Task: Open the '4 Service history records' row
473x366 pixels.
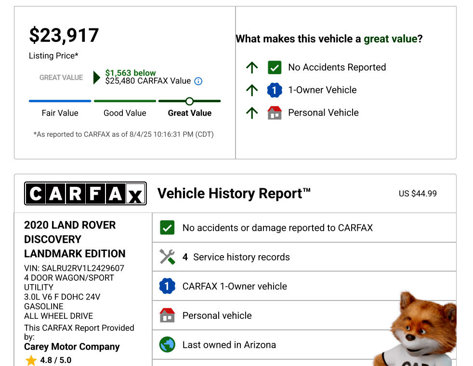Action: pyautogui.click(x=304, y=257)
